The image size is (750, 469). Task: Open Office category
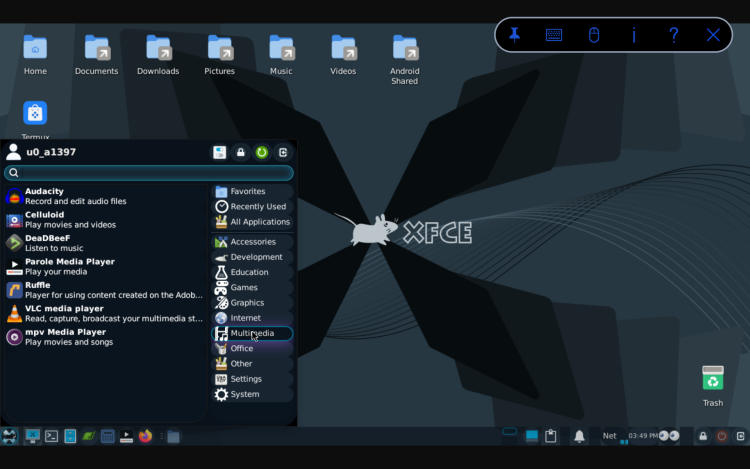(x=252, y=349)
